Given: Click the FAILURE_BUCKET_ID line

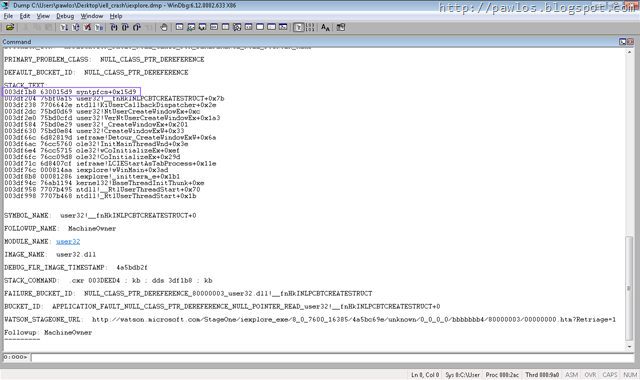Looking at the screenshot, I should (x=188, y=293).
